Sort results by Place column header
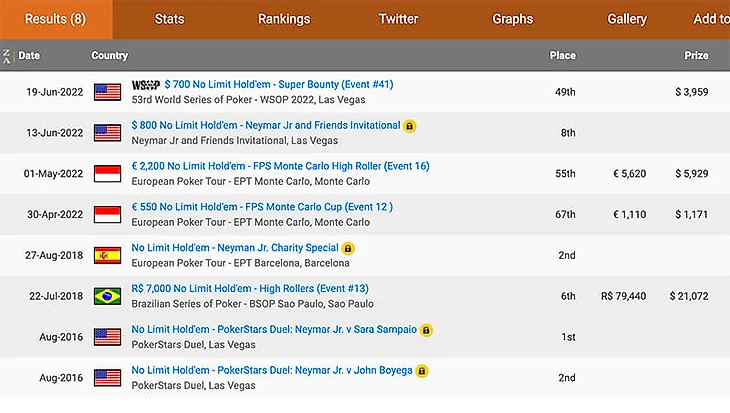The width and height of the screenshot is (730, 413). (562, 55)
